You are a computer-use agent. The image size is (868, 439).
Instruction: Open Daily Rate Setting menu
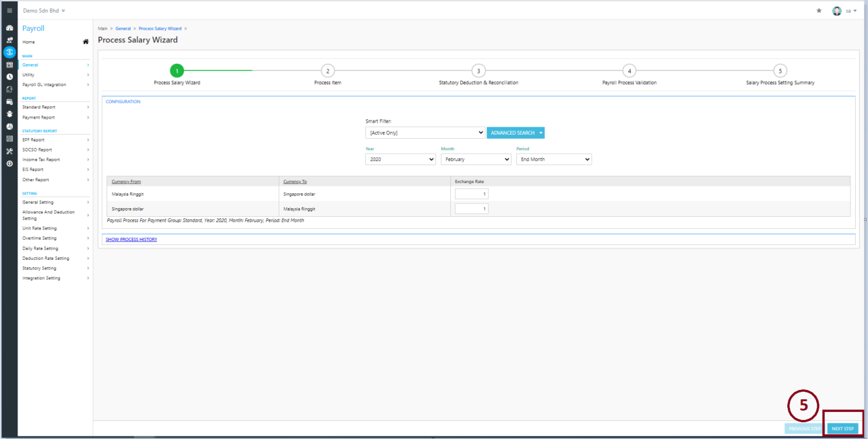point(55,248)
